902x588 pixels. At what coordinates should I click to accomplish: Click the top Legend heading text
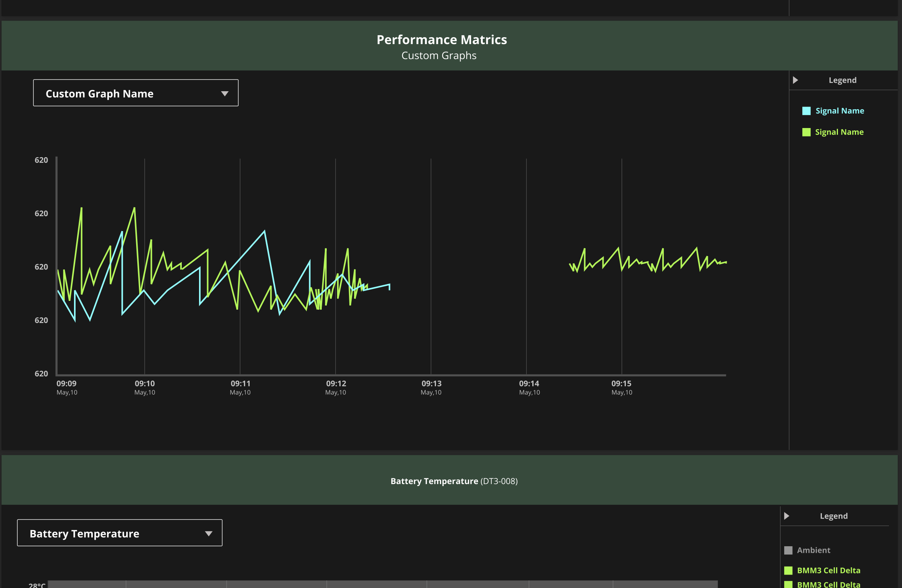click(x=842, y=80)
